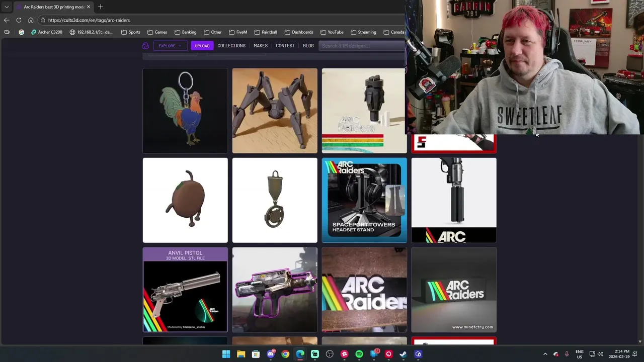Expand the Paintball bookmark folder
Viewport: 644px width, 362px height.
coord(266,32)
